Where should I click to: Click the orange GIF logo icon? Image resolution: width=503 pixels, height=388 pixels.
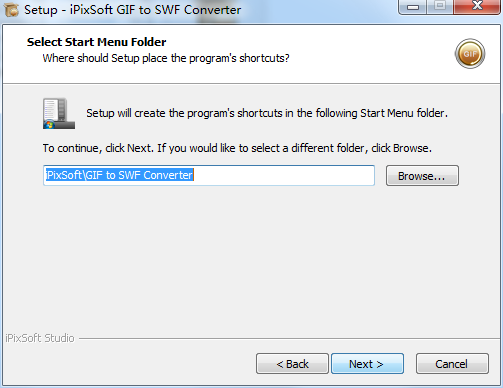pos(470,54)
